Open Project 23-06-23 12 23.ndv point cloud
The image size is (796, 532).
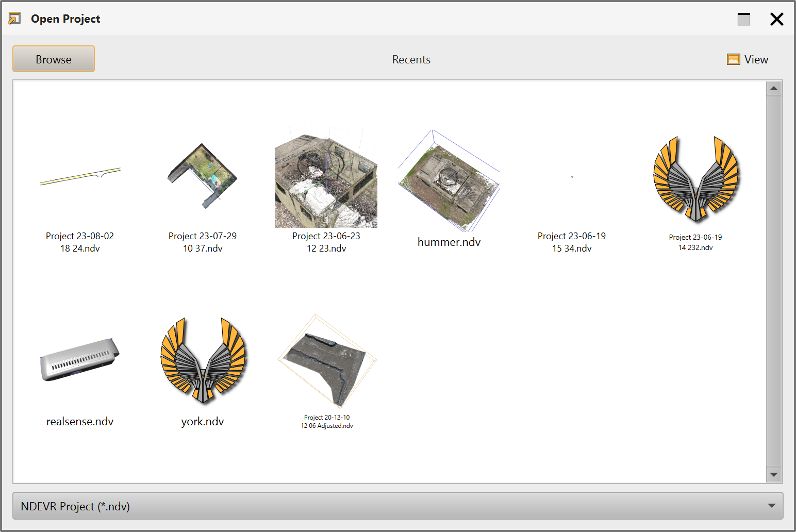(326, 177)
